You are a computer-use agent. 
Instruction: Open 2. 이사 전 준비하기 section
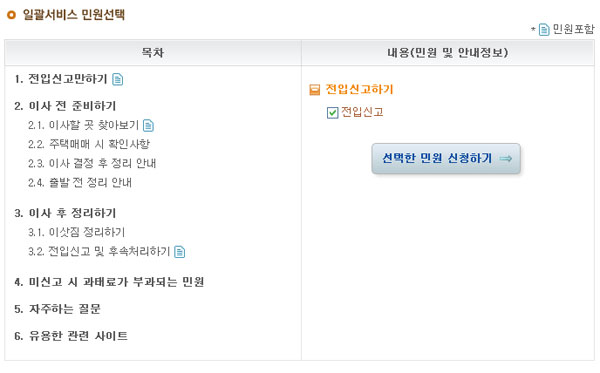pyautogui.click(x=65, y=106)
